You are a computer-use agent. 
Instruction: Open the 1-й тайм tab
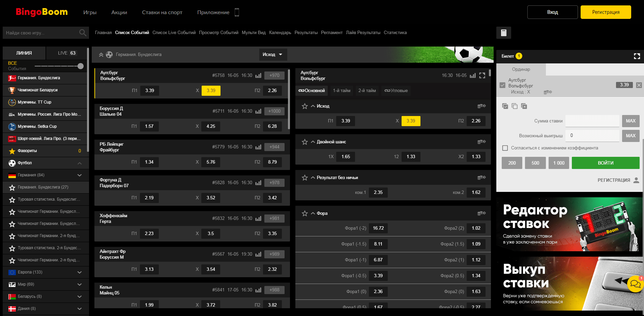tap(342, 91)
